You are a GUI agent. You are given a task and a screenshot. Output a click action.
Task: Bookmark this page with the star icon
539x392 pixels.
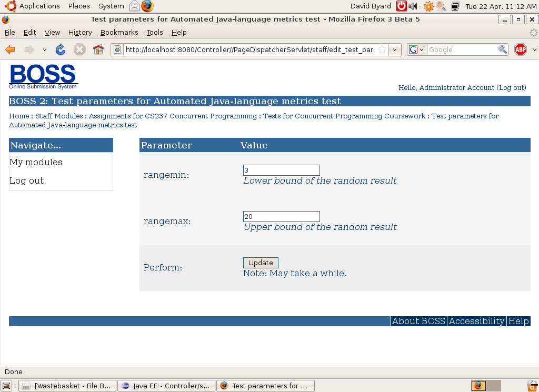point(382,49)
